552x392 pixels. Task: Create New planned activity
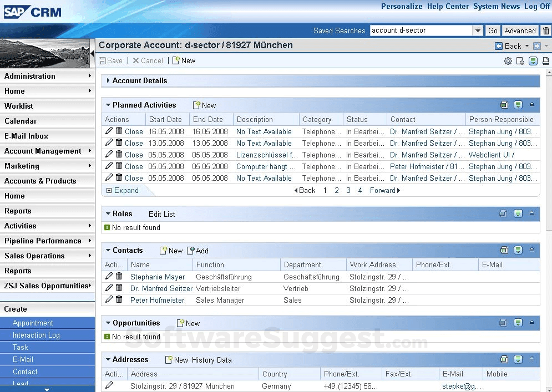205,105
